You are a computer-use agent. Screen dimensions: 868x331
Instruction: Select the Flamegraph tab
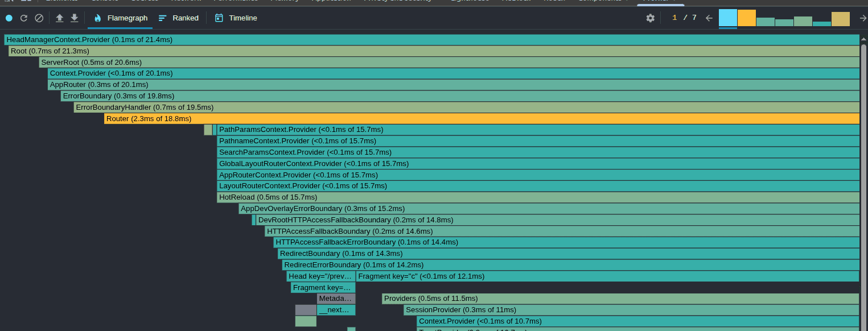point(120,18)
